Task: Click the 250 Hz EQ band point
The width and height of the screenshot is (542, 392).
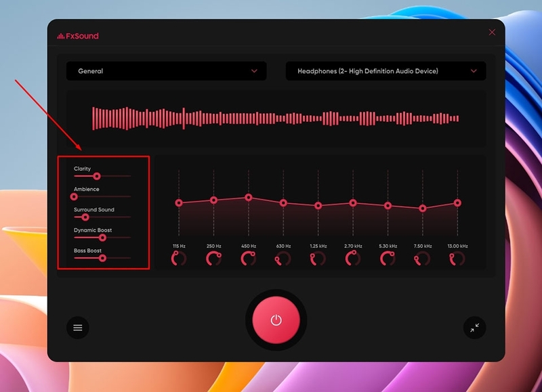Action: click(213, 200)
